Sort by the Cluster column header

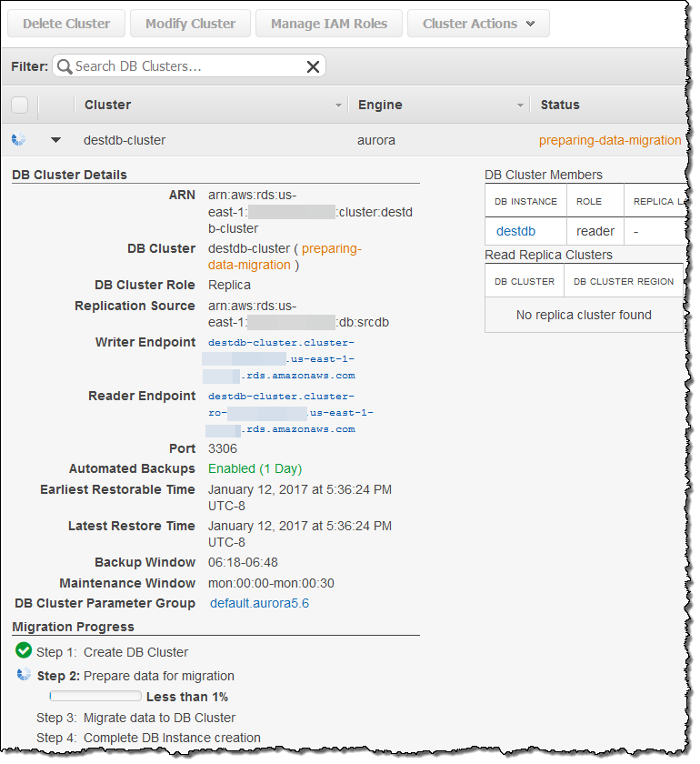108,105
